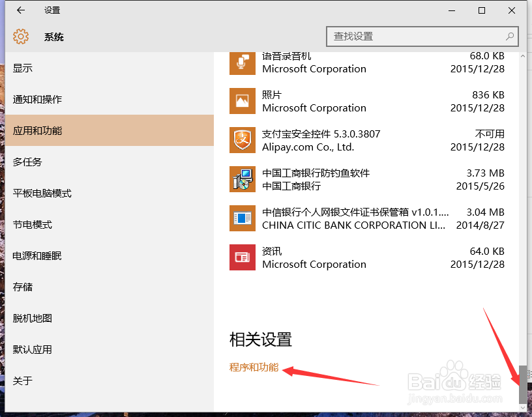The width and height of the screenshot is (532, 417).
Task: Open 显示 in the sidebar
Action: 110,68
